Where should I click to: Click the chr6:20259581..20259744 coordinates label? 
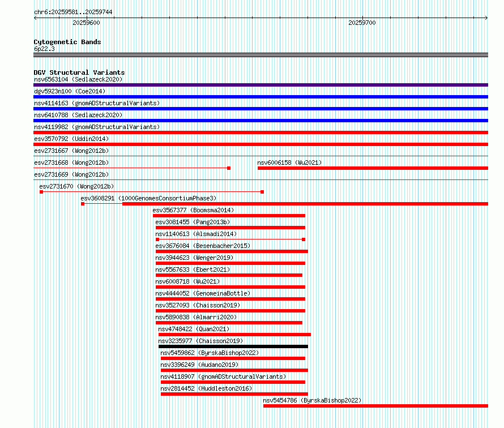73,12
